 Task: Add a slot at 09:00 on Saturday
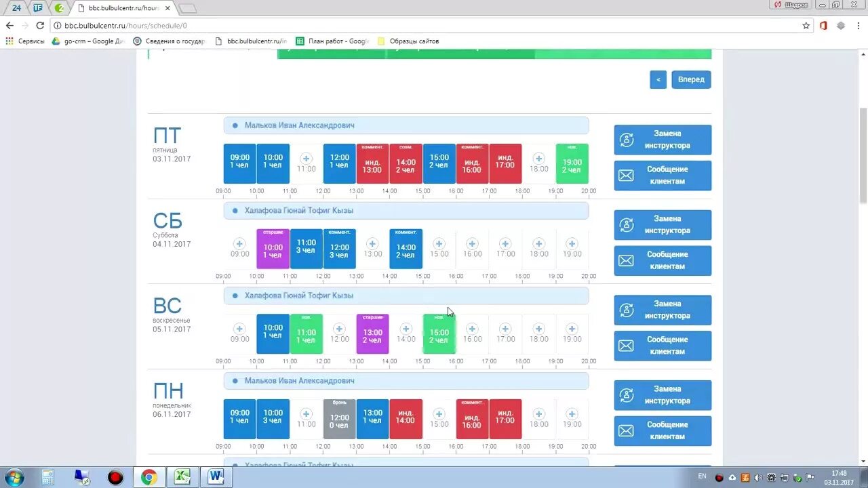[239, 243]
